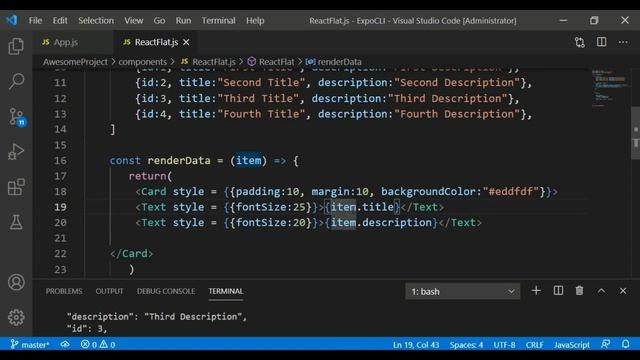The image size is (640, 360).
Task: Click the editor minimap preview
Action: pyautogui.click(x=609, y=88)
